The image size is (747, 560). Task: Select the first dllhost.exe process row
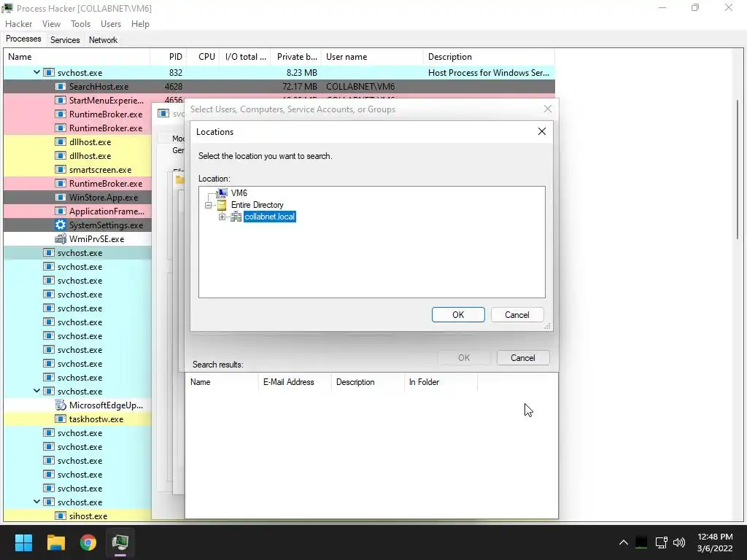click(x=77, y=142)
